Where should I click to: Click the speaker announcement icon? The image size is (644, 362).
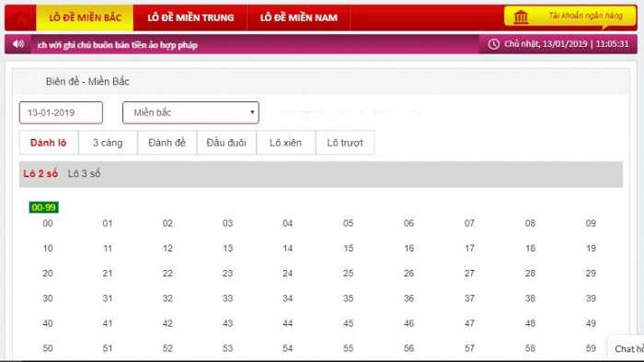click(18, 43)
